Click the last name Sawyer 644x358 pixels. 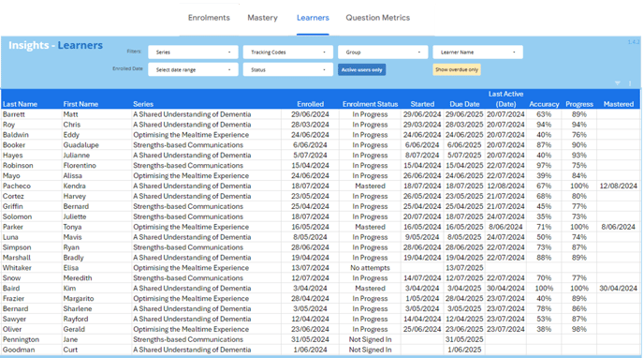tap(14, 319)
